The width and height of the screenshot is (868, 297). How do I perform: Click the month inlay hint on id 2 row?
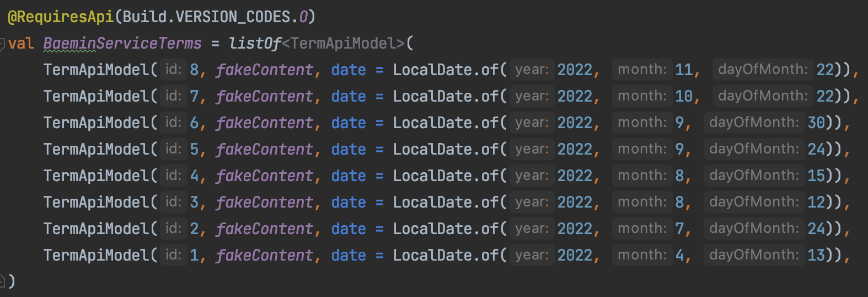click(642, 229)
